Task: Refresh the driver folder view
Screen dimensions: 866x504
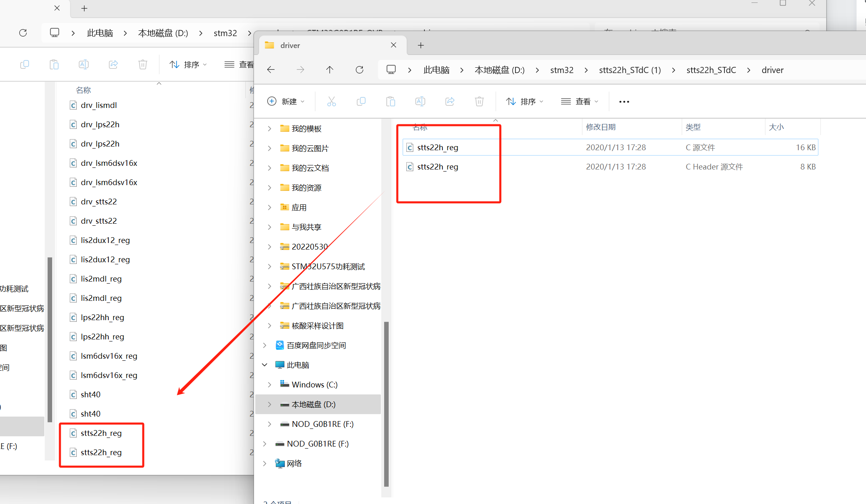Action: (359, 70)
